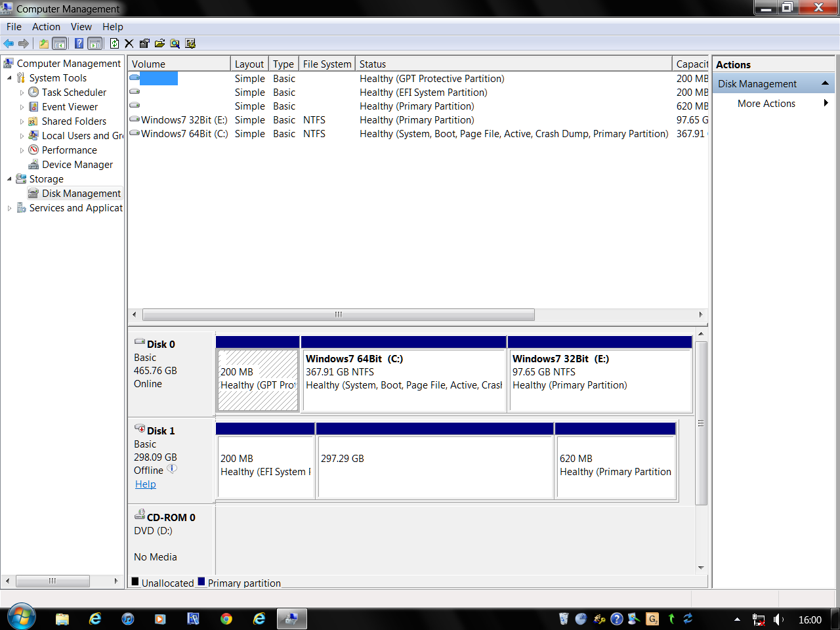The width and height of the screenshot is (840, 630).
Task: Expand the Event Viewer node
Action: pos(22,107)
